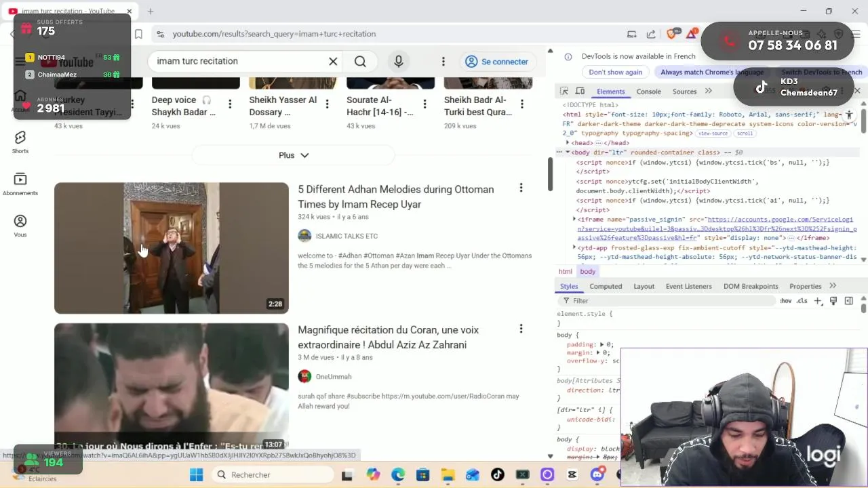Screen dimensions: 868x488
Task: Open the Computed styles tab
Action: coord(606,286)
